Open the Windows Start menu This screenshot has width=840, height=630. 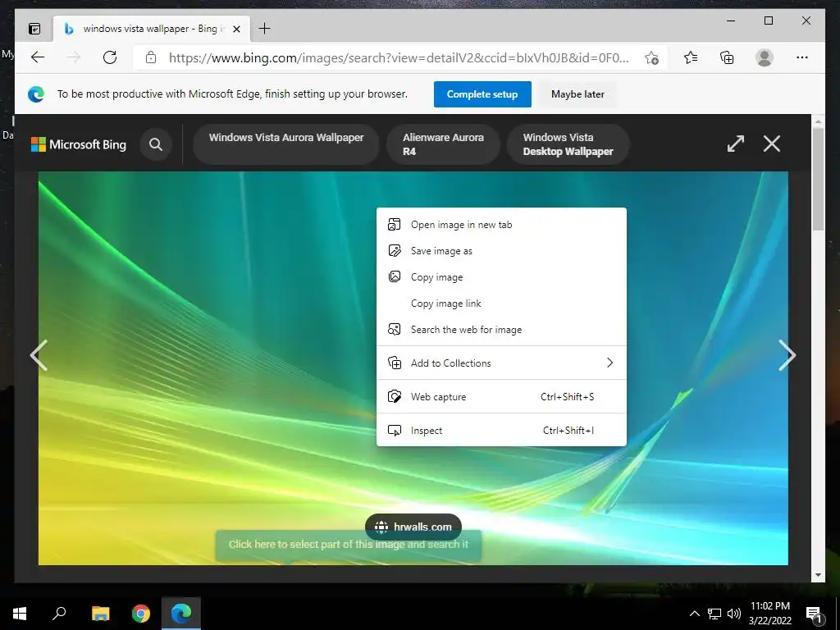(20, 614)
